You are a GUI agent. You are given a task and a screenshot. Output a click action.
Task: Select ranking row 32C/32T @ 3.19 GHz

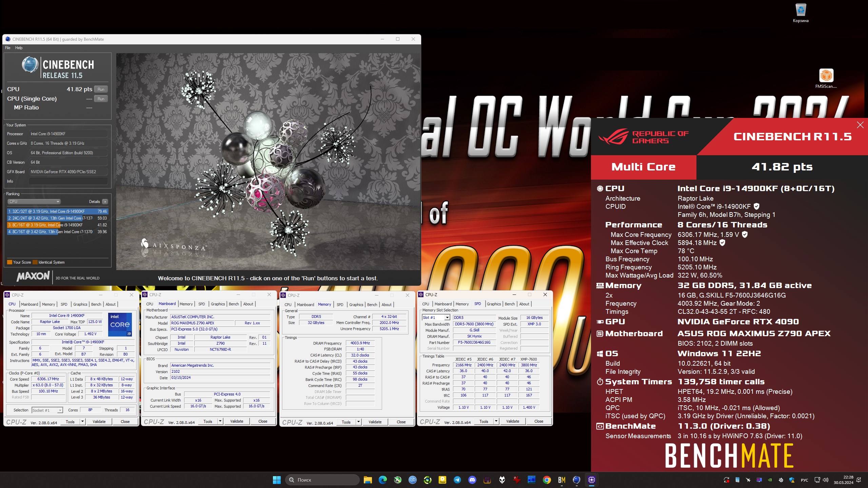click(58, 211)
